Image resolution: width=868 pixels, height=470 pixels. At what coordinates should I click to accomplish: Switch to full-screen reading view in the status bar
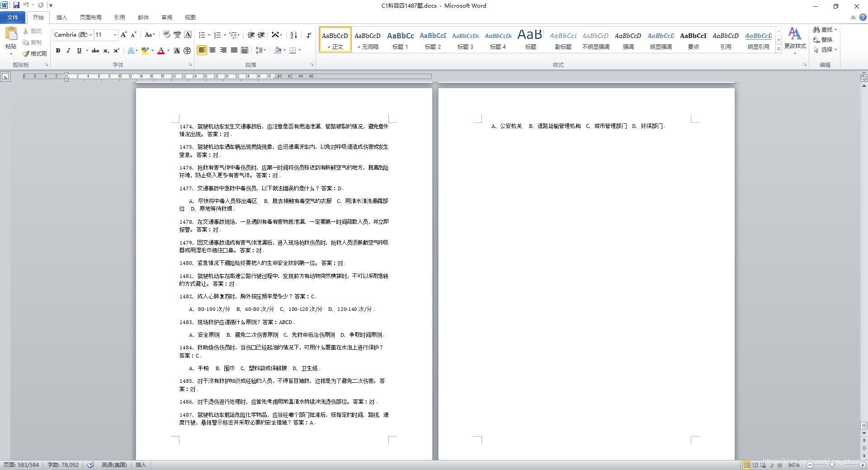coord(755,465)
